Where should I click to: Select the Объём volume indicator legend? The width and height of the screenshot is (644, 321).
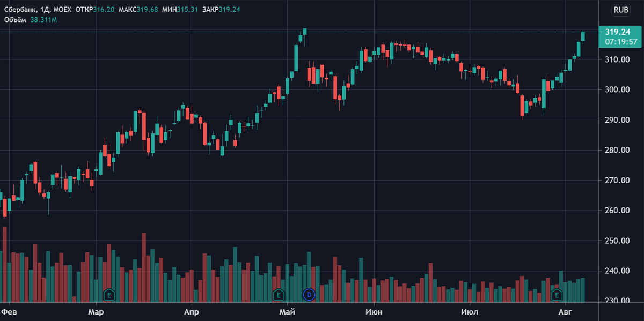[x=15, y=20]
